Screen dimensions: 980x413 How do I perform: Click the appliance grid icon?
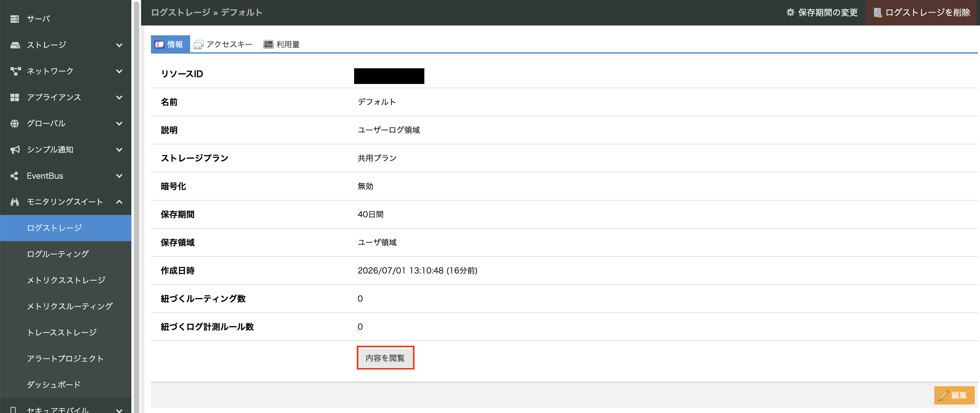click(15, 97)
